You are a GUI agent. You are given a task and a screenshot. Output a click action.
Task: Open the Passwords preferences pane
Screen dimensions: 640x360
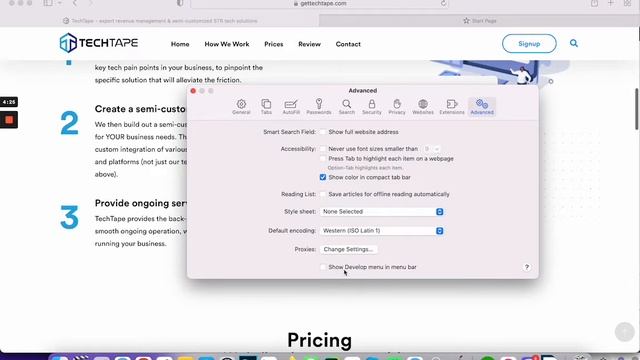point(319,107)
